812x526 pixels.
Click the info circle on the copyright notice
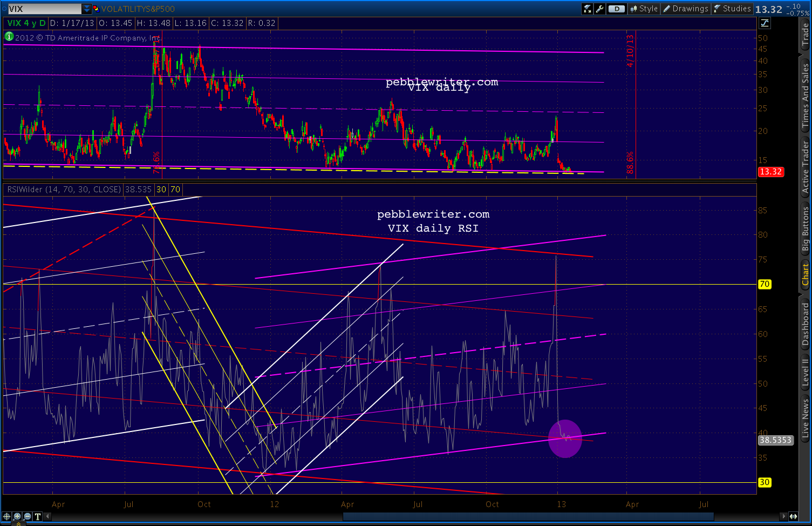(8, 38)
